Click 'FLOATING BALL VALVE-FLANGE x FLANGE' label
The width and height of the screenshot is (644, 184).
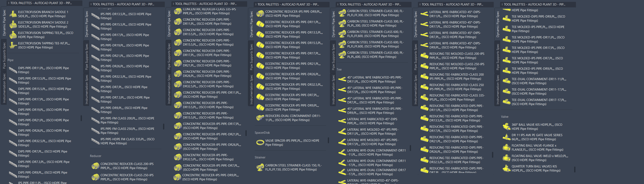537,147
